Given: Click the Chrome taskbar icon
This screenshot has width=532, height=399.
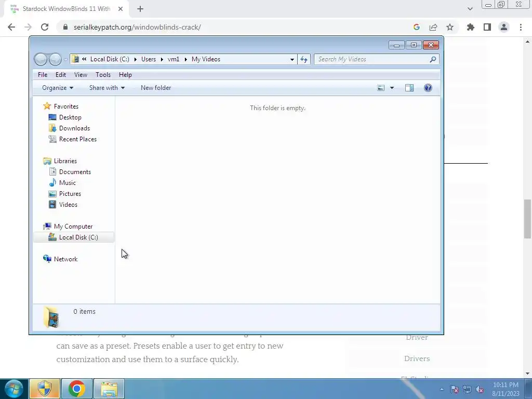Looking at the screenshot, I should (77, 389).
